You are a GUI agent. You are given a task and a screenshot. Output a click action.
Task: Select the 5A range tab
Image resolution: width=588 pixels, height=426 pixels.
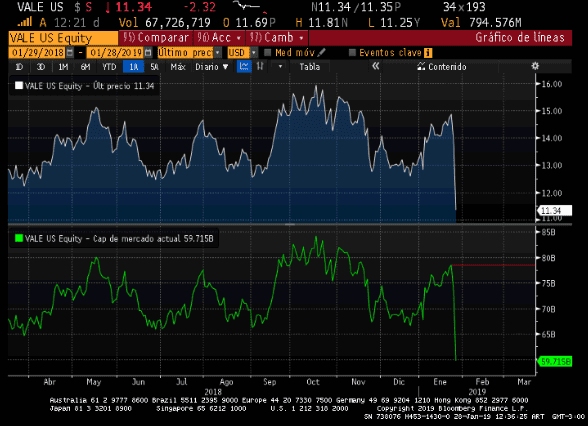154,67
